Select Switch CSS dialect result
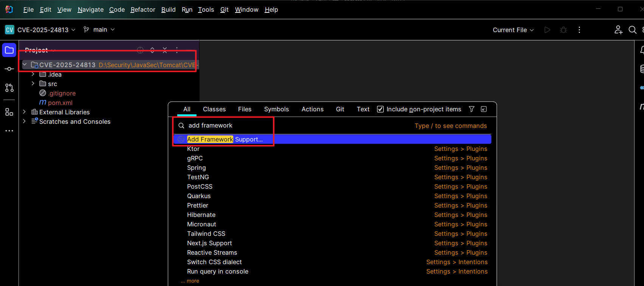This screenshot has height=286, width=644. click(332, 262)
